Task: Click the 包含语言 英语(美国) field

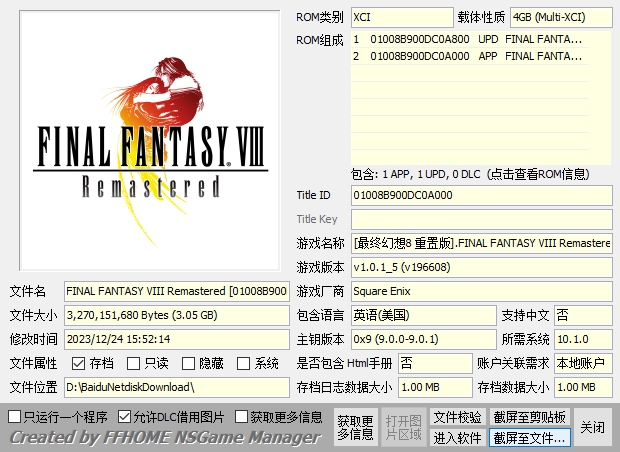Action: pyautogui.click(x=423, y=315)
